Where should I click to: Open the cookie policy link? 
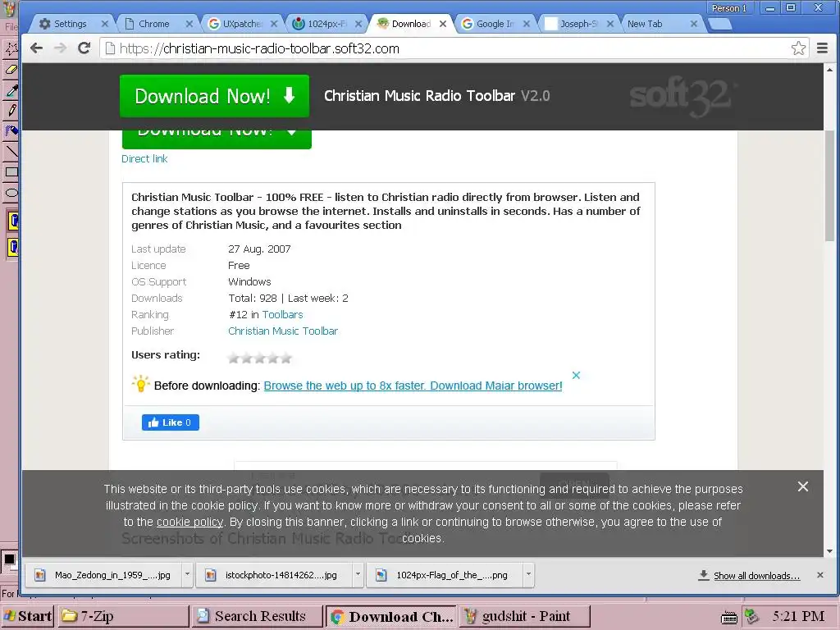pyautogui.click(x=189, y=522)
